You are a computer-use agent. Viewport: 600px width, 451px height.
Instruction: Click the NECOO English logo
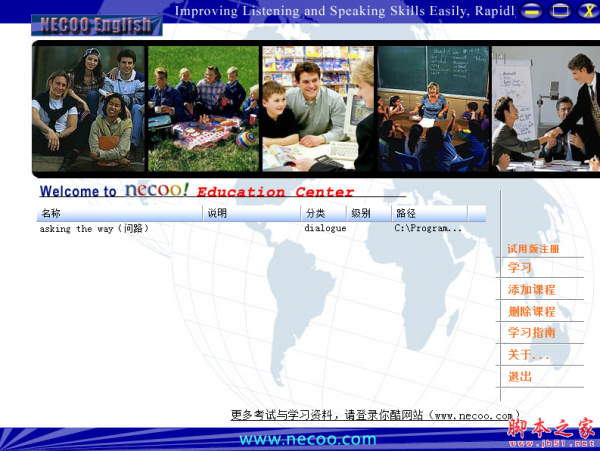[x=96, y=25]
